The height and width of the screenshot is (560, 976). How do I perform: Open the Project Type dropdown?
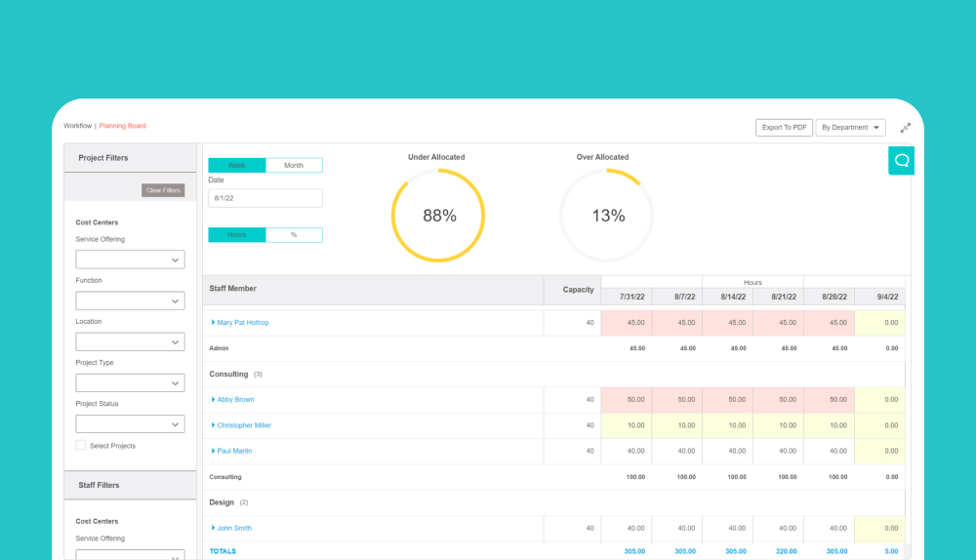point(130,382)
